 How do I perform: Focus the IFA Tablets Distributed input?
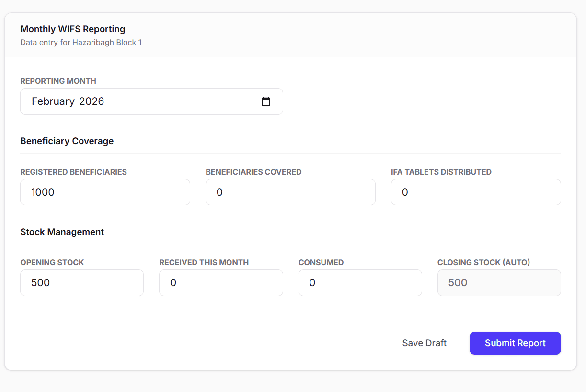(476, 192)
